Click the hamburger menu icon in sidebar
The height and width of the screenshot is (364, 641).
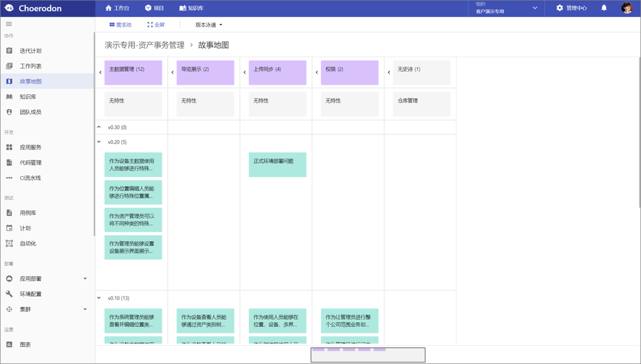coord(9,24)
